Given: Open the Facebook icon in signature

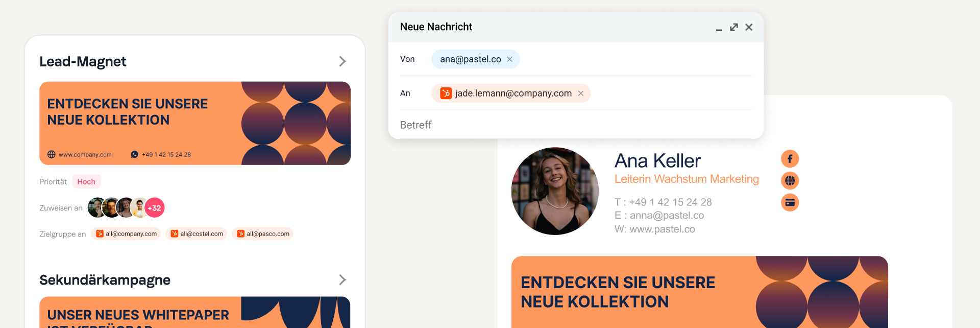Looking at the screenshot, I should coord(790,159).
